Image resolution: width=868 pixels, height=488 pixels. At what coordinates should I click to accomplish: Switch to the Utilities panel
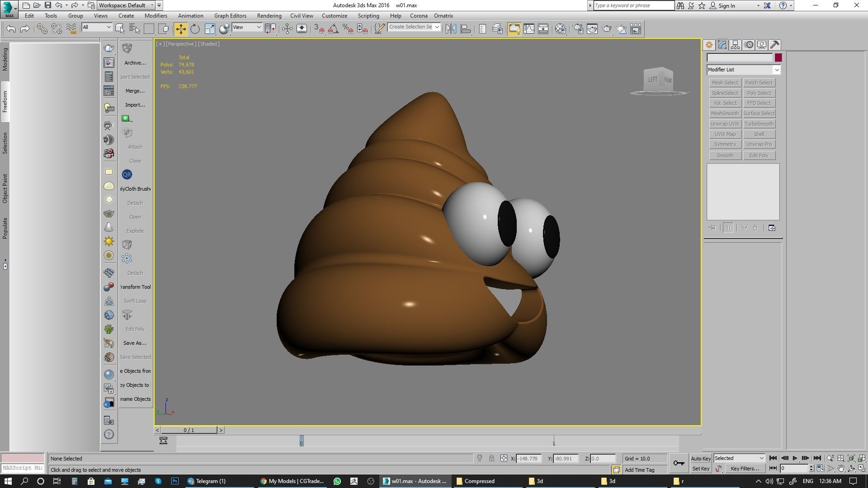pyautogui.click(x=775, y=45)
